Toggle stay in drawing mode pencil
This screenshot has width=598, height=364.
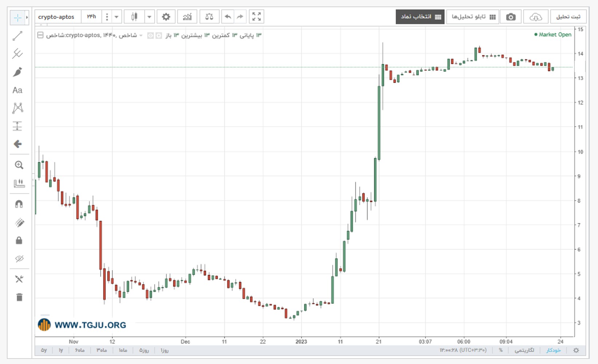coord(19,222)
